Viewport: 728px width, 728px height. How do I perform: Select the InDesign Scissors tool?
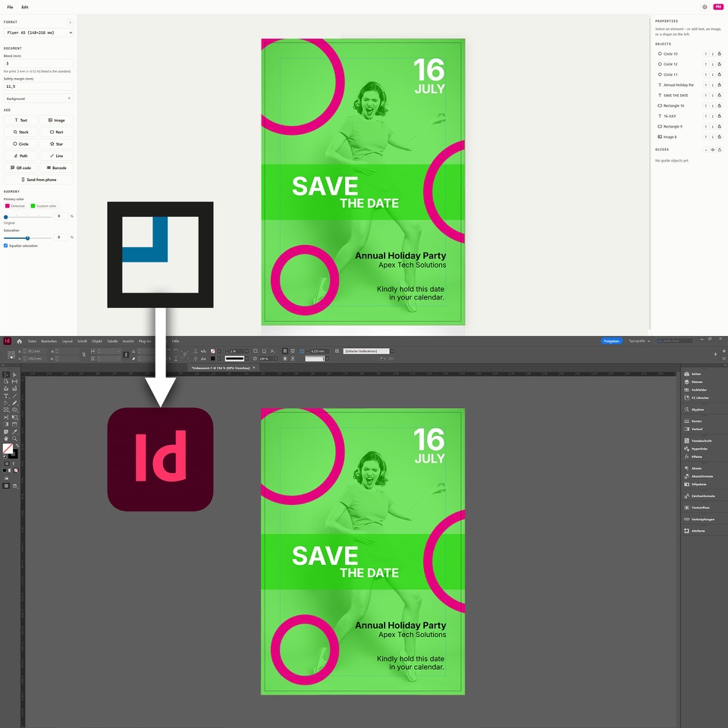6,417
